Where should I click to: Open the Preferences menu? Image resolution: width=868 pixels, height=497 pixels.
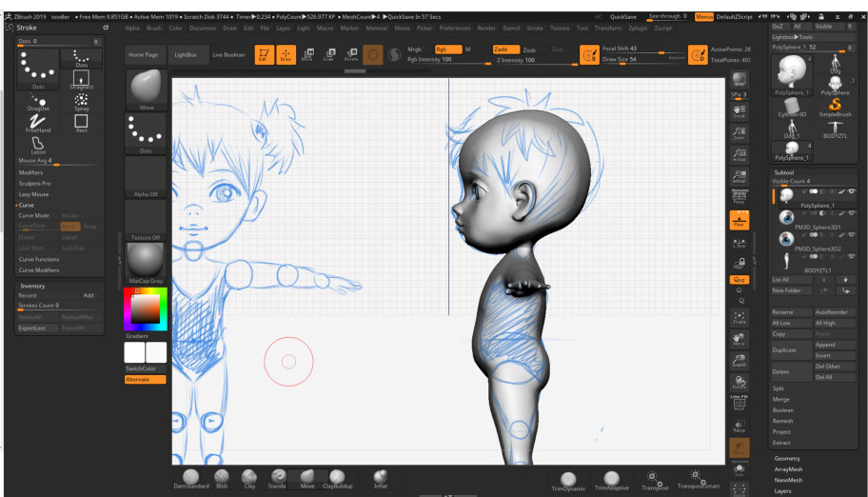[455, 29]
